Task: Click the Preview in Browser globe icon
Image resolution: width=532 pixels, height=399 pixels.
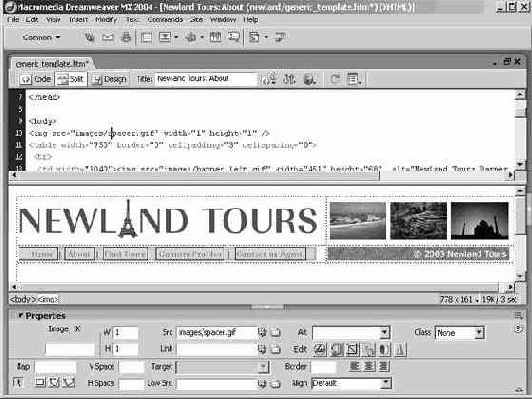Action: 309,79
